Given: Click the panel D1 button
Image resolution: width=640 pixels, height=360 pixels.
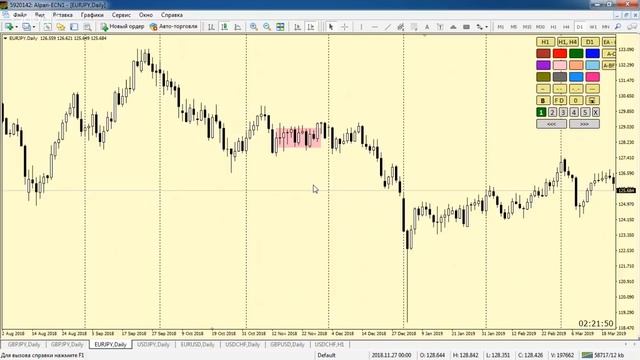Looking at the screenshot, I should click(x=589, y=42).
